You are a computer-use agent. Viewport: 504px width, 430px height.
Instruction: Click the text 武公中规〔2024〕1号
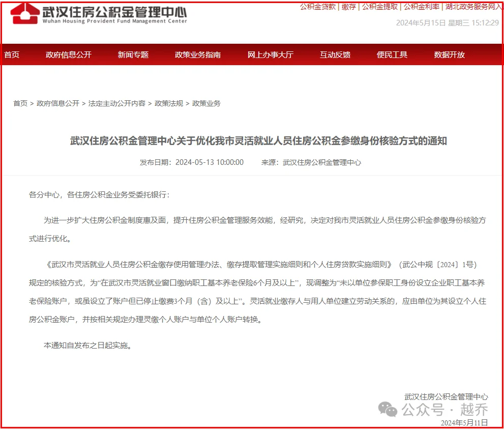(x=438, y=265)
